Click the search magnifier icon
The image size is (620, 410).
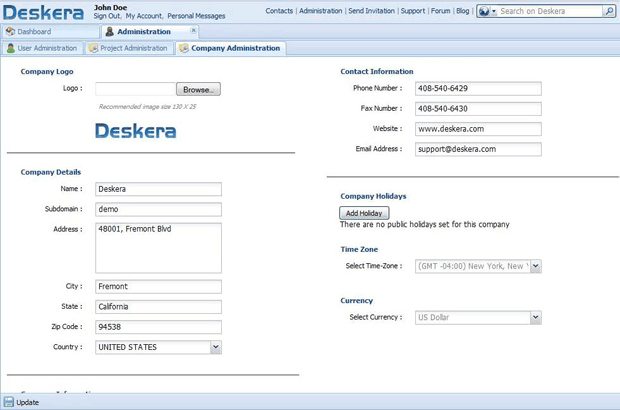click(609, 11)
